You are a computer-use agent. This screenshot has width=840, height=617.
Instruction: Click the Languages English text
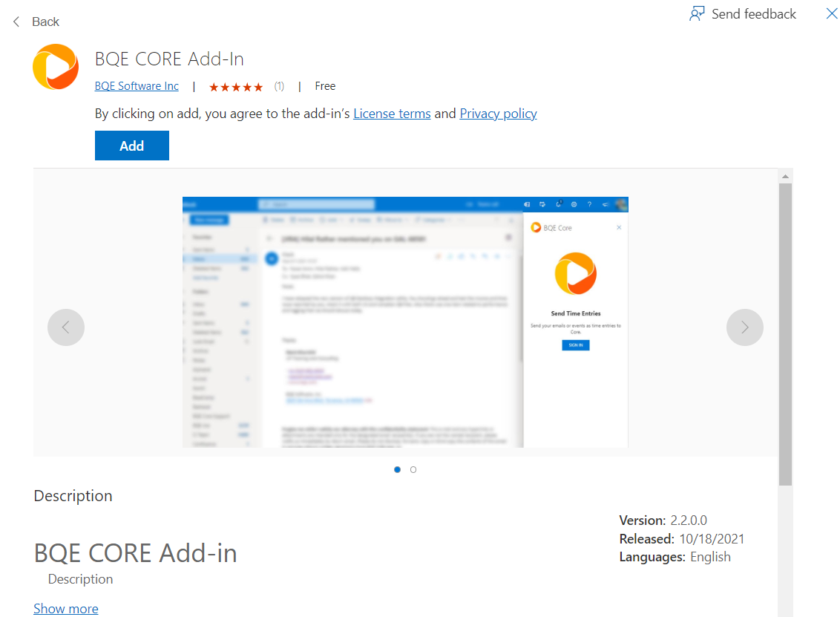[675, 557]
